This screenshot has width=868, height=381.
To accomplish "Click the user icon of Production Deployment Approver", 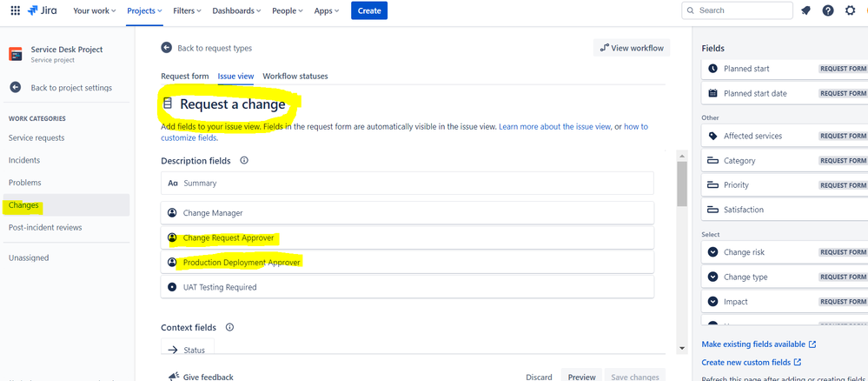I will [172, 263].
